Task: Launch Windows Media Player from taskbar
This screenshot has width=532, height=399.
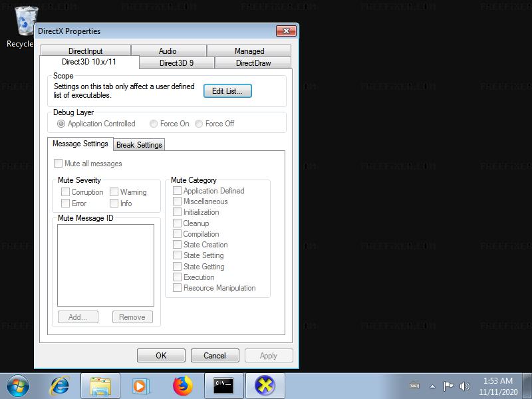Action: pos(140,386)
